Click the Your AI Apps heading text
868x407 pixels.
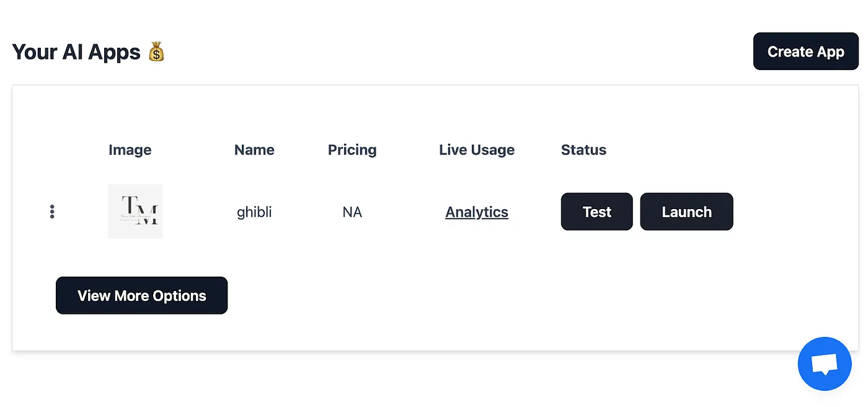pyautogui.click(x=76, y=52)
